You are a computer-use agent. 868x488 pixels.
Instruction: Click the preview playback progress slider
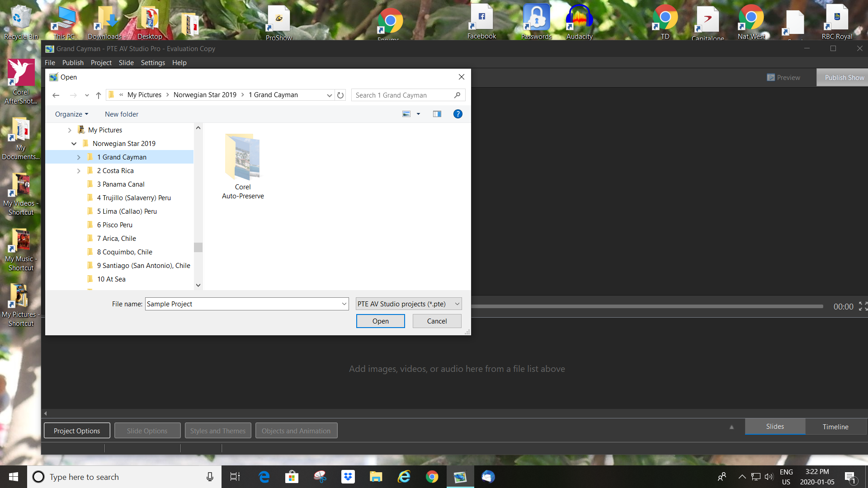coord(646,306)
